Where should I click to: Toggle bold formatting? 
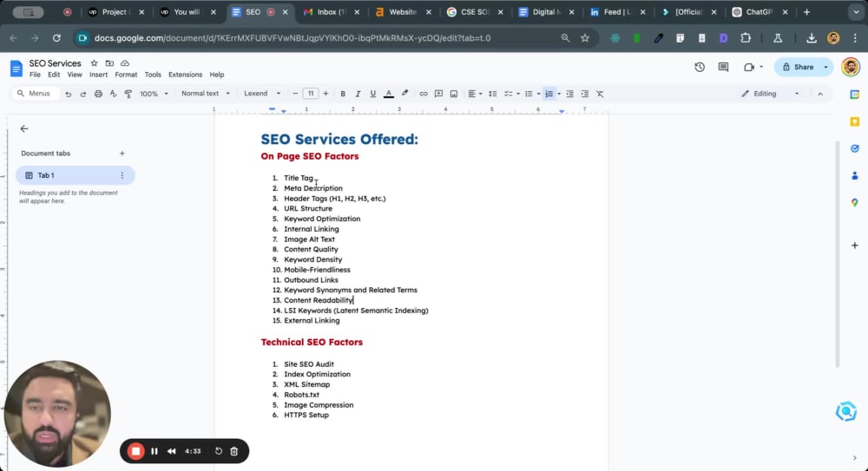click(343, 94)
